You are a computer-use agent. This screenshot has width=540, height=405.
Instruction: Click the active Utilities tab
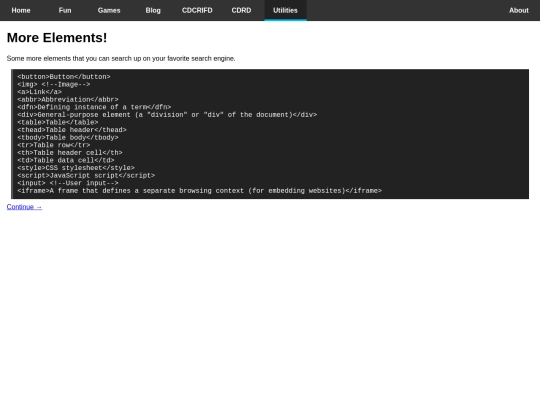pos(285,10)
